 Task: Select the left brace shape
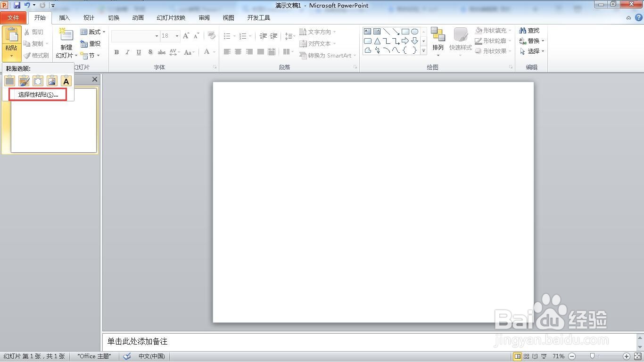pyautogui.click(x=405, y=50)
